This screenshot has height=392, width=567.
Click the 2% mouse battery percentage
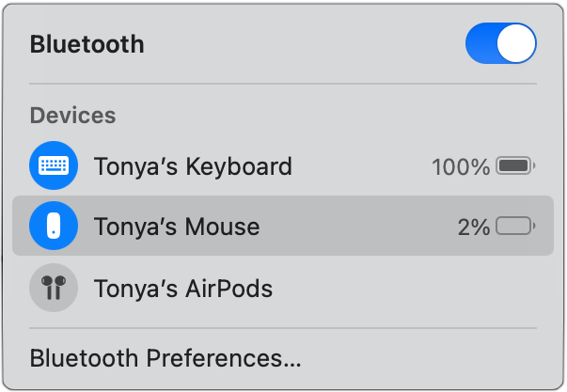[x=474, y=227]
